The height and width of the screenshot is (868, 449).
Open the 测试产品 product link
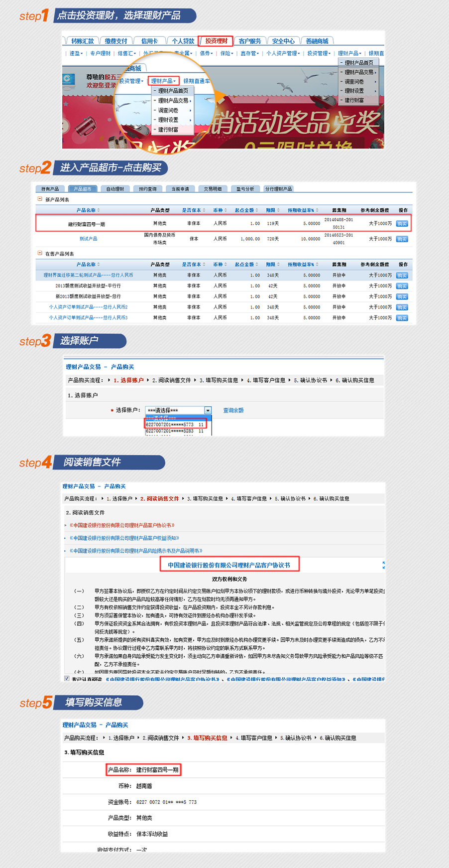(x=88, y=239)
